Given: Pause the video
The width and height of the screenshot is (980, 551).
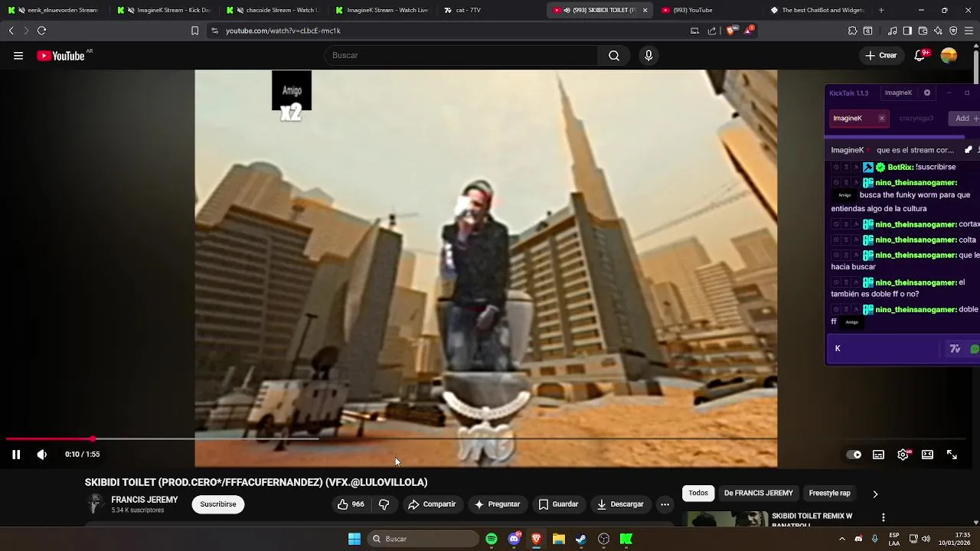Looking at the screenshot, I should pyautogui.click(x=16, y=455).
